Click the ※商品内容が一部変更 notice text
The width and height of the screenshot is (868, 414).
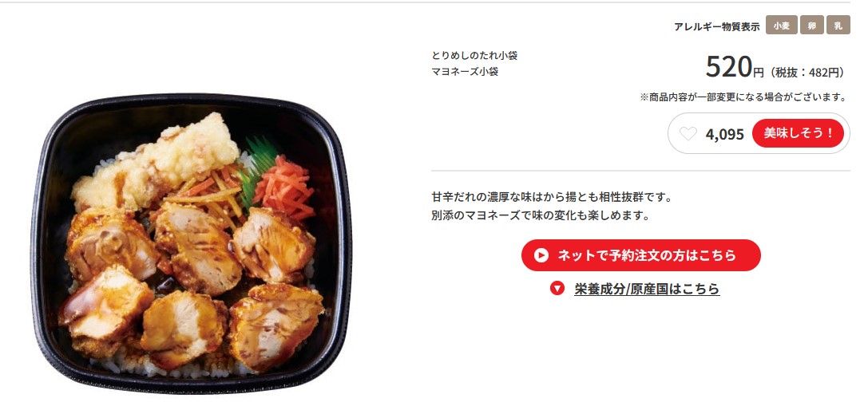[743, 97]
